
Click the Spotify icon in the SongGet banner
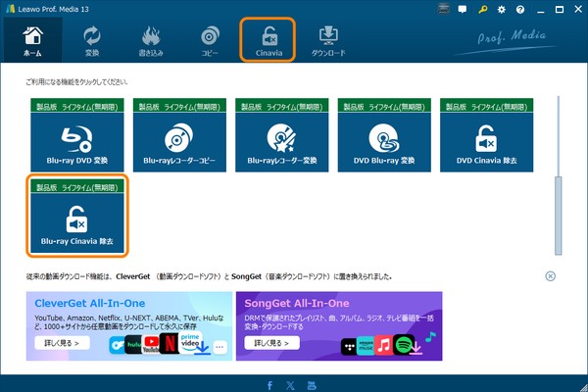[404, 344]
